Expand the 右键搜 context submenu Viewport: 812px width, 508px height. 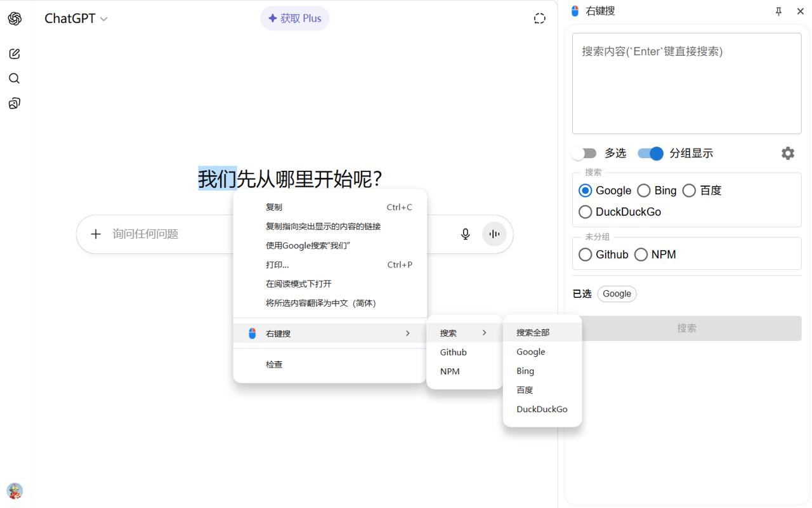click(x=330, y=333)
